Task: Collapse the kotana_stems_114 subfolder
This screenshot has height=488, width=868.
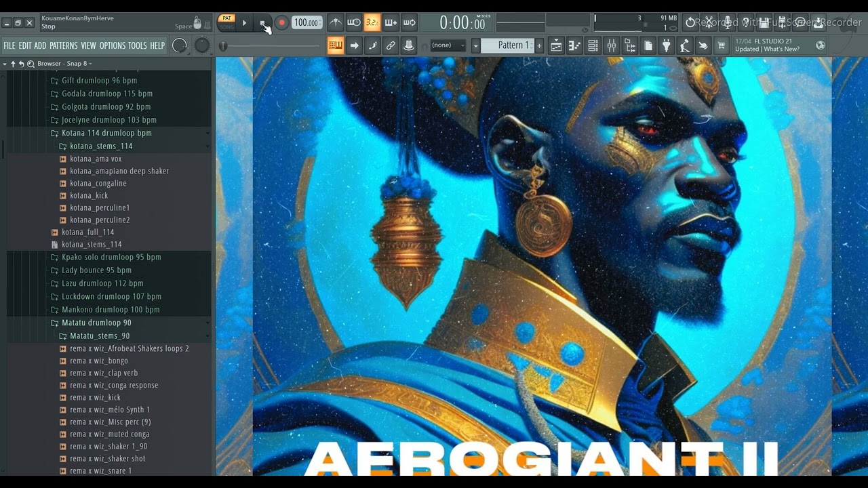Action: (101, 146)
